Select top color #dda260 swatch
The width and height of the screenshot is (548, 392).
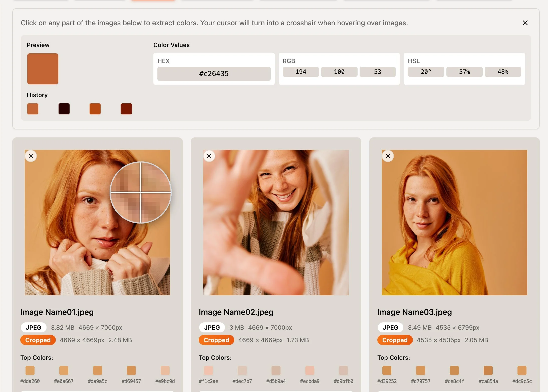pyautogui.click(x=30, y=370)
